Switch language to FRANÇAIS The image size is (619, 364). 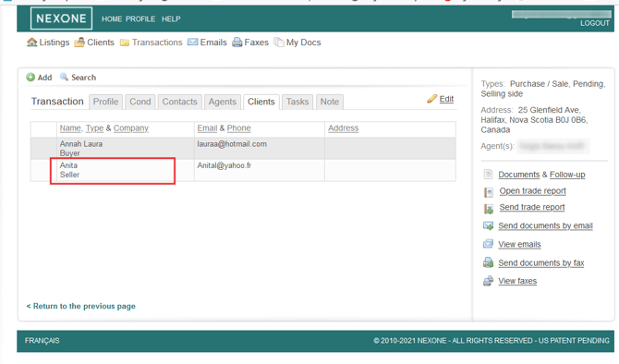(42, 340)
